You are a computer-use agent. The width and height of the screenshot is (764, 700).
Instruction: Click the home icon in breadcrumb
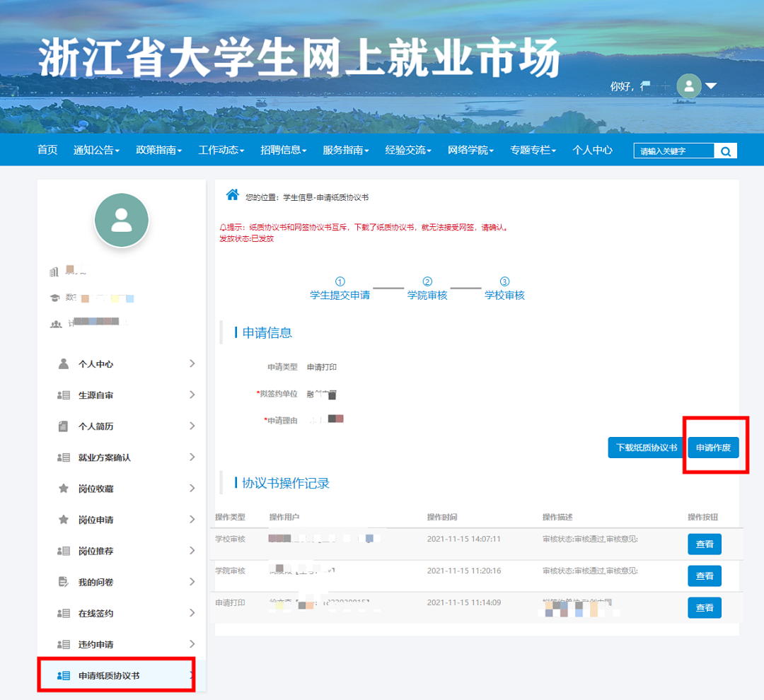pos(231,194)
